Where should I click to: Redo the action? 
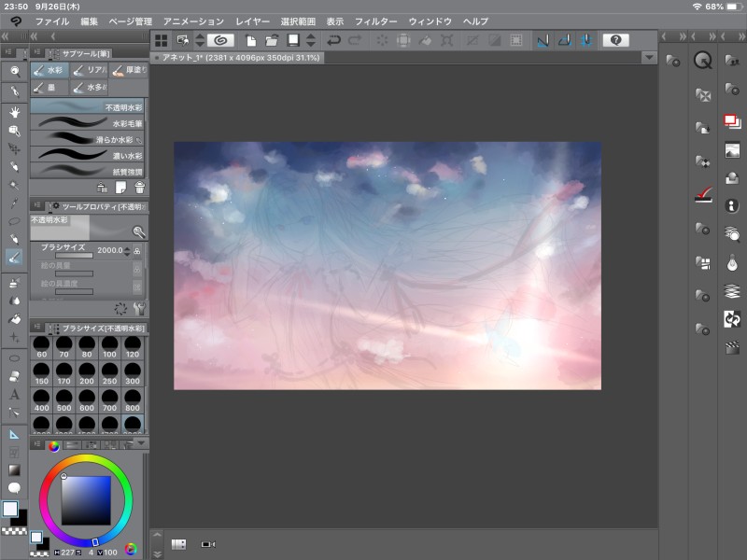(355, 40)
